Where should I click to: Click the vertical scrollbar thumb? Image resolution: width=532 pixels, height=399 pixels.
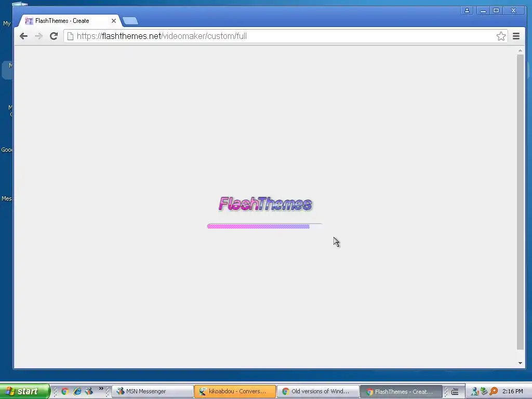(x=520, y=202)
